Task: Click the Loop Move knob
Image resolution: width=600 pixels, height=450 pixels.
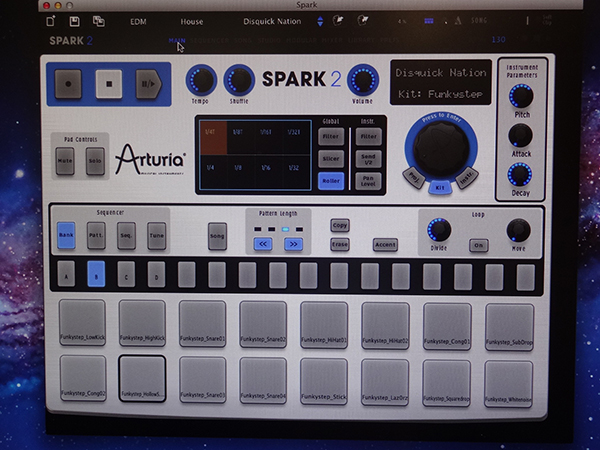Action: tap(518, 230)
